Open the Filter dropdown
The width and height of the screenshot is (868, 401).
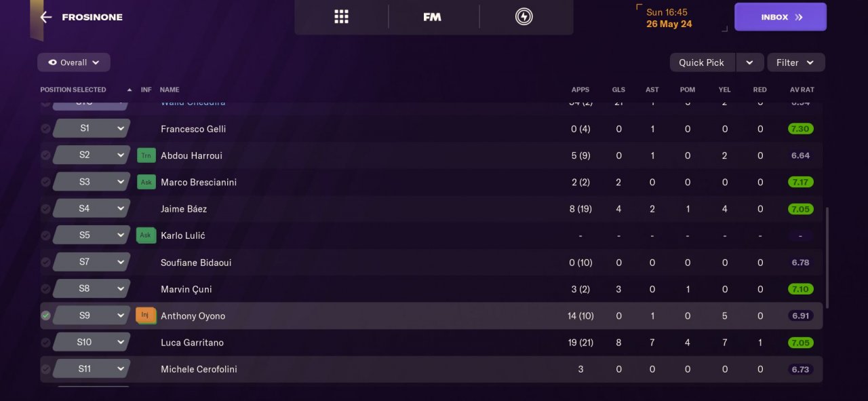click(795, 62)
